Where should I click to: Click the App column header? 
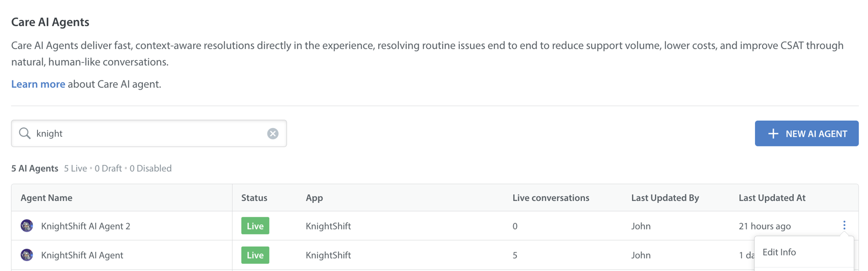(314, 198)
